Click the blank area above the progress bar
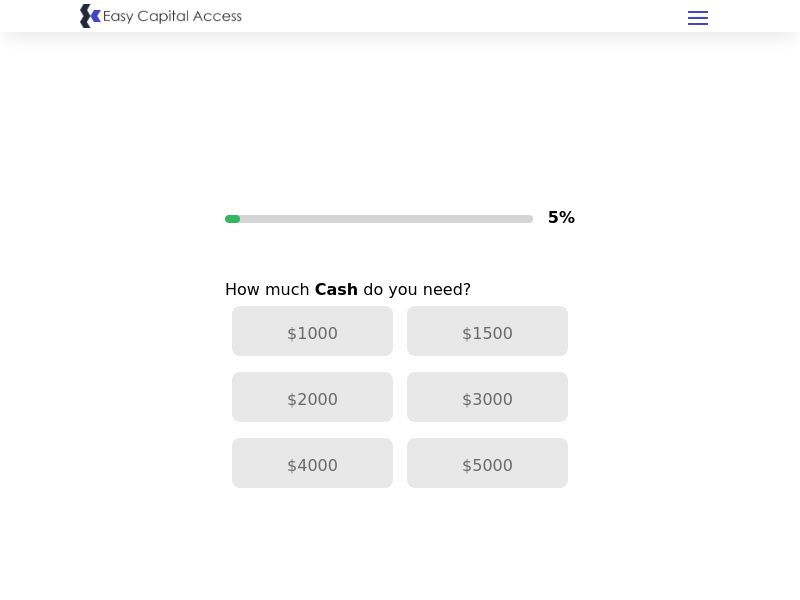The image size is (800, 600). [400, 120]
